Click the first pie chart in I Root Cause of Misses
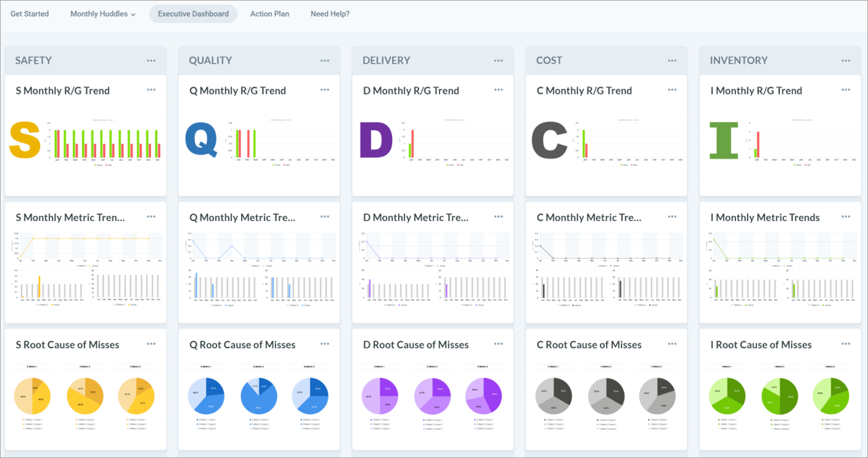 pyautogui.click(x=727, y=395)
